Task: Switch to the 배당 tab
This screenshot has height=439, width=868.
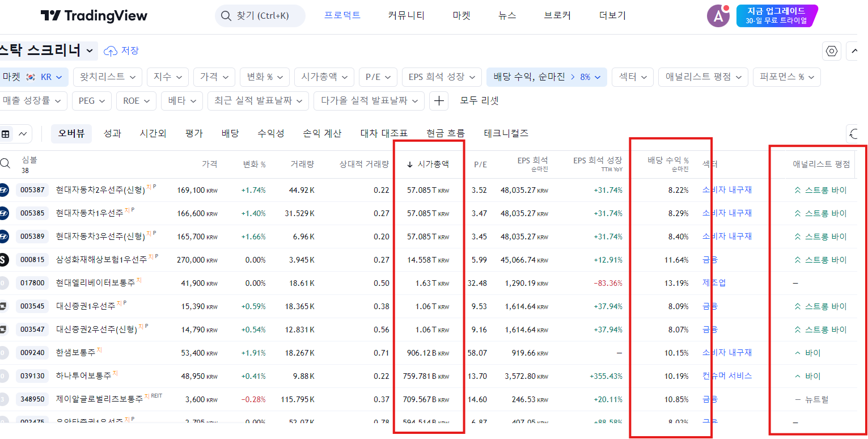Action: tap(230, 134)
